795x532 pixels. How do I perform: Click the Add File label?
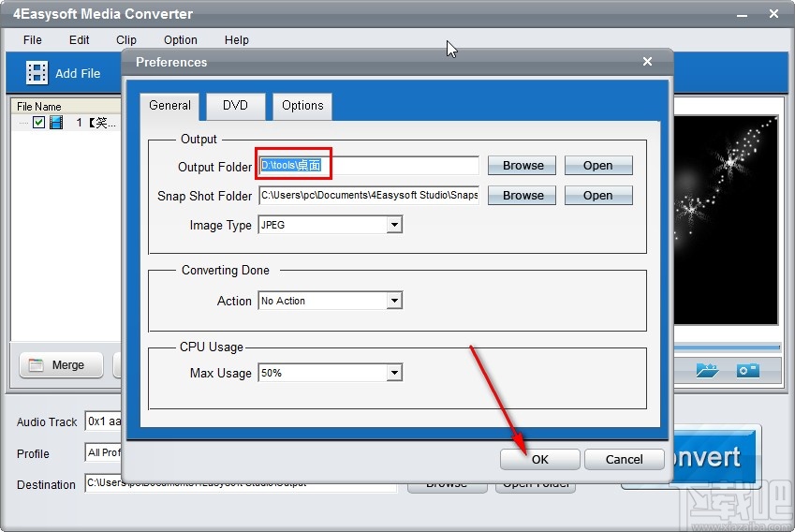point(78,74)
